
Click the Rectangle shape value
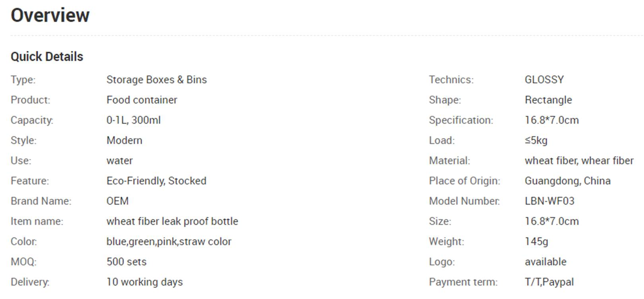tap(549, 100)
